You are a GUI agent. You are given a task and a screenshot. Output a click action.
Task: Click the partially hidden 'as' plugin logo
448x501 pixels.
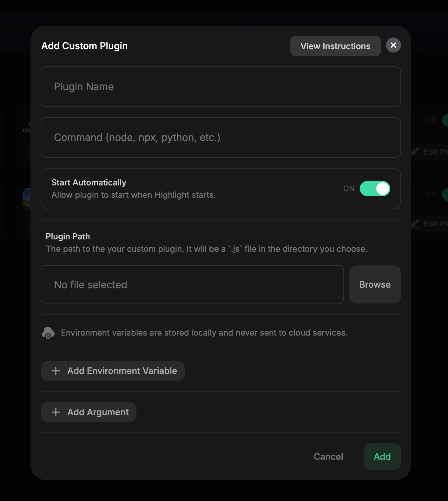pyautogui.click(x=27, y=128)
